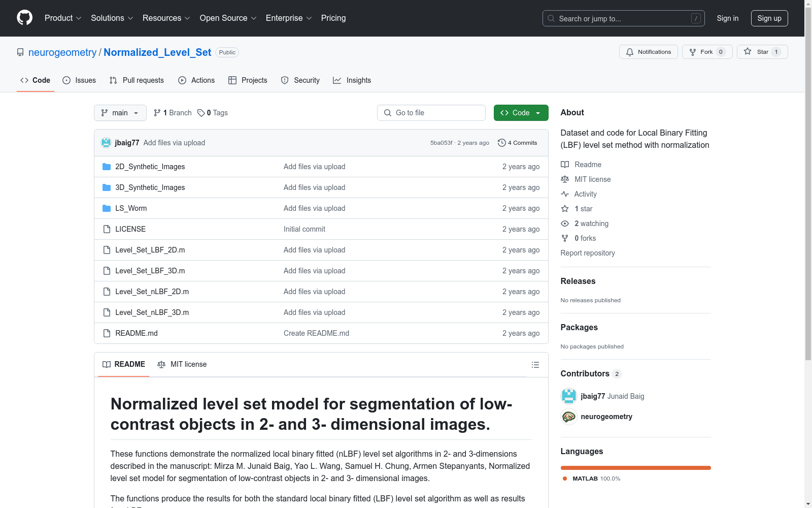The image size is (812, 508).
Task: Click the fork icon in Fork button
Action: pos(693,52)
